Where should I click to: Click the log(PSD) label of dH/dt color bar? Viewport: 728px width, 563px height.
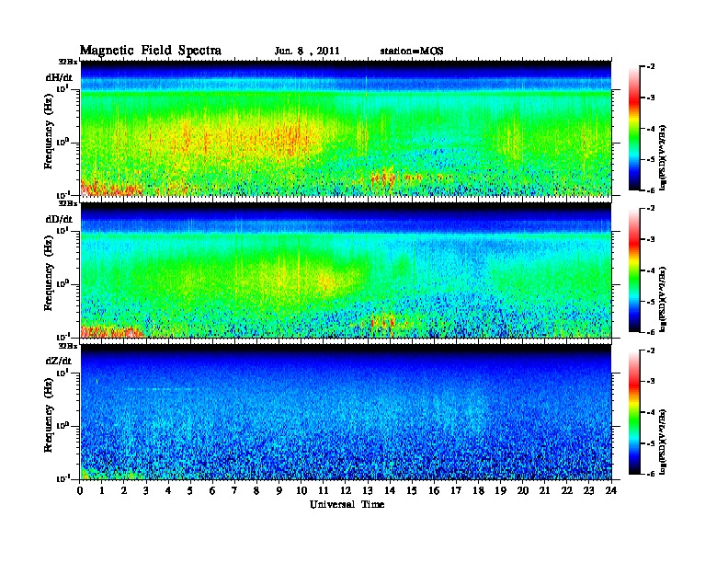click(663, 157)
